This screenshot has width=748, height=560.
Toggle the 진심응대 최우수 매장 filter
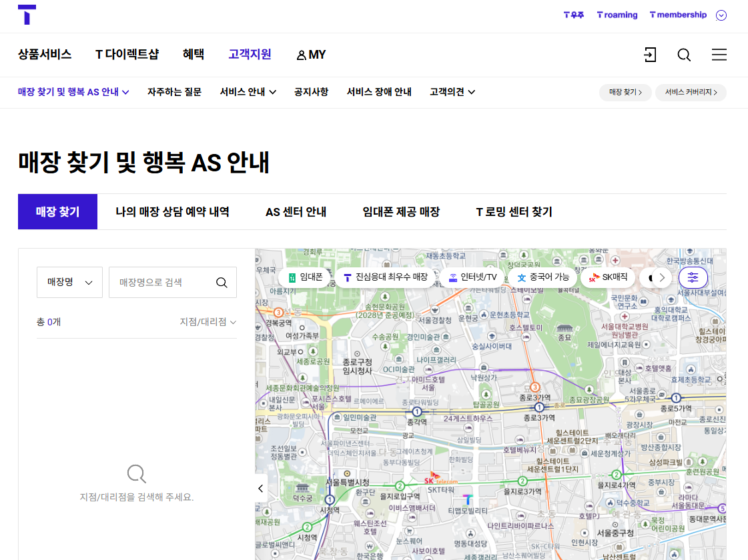(386, 277)
